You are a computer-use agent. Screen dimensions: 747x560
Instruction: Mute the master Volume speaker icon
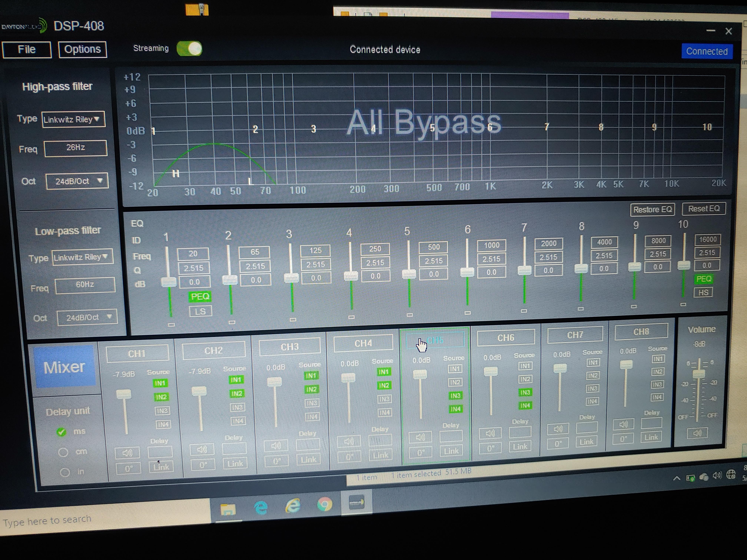click(x=697, y=433)
